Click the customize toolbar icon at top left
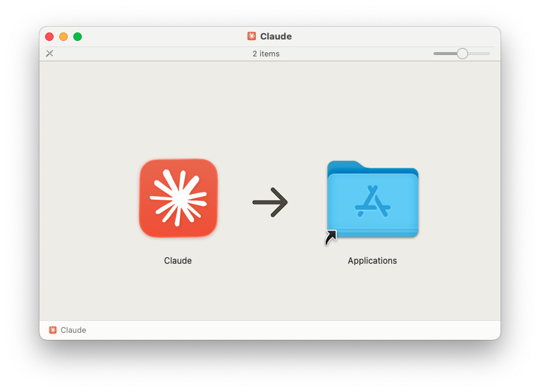This screenshot has height=392, width=540. (49, 54)
